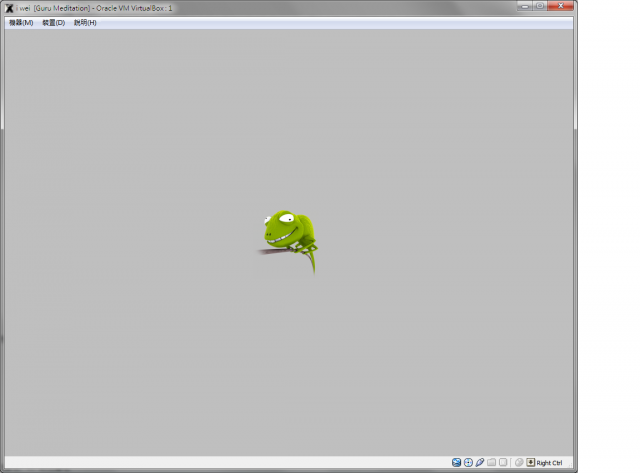This screenshot has width=640, height=473.
Task: Click the window resize grip in status bar corner
Action: tap(570, 465)
